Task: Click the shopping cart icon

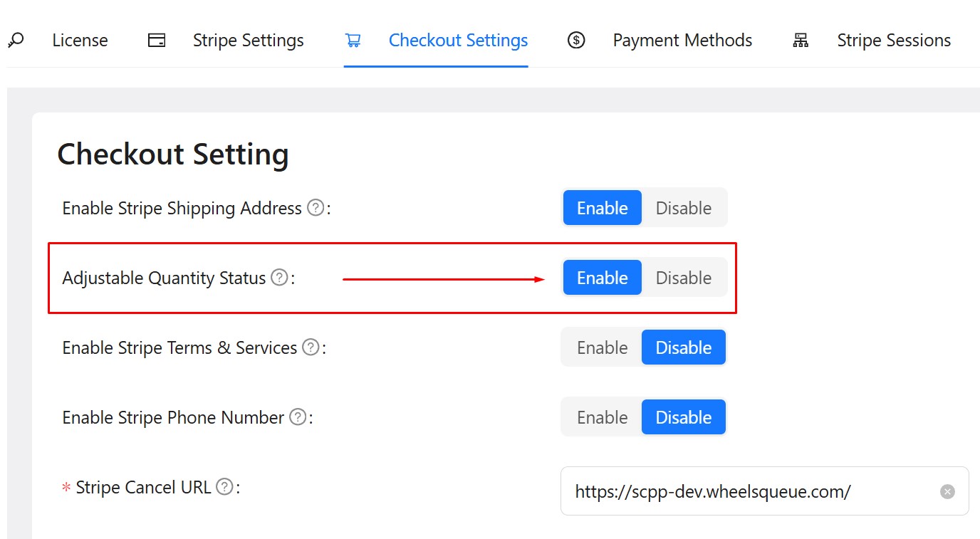Action: (353, 41)
